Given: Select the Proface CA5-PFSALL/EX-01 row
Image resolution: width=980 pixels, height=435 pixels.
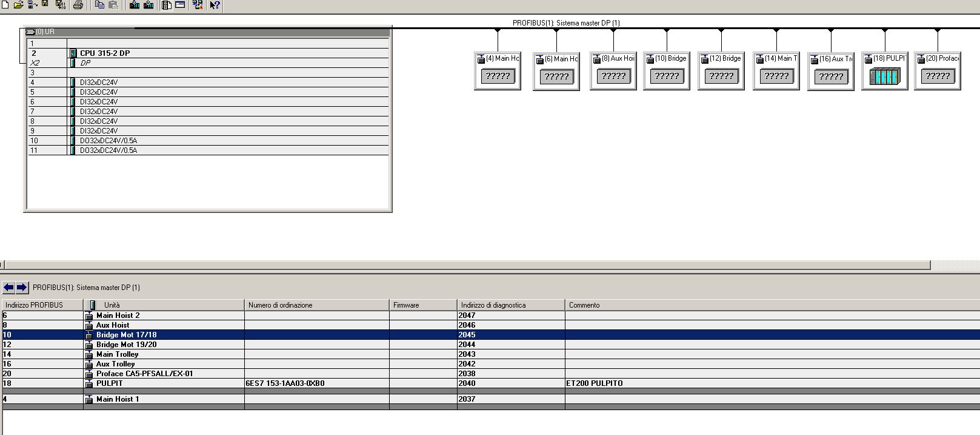Looking at the screenshot, I should click(144, 374).
